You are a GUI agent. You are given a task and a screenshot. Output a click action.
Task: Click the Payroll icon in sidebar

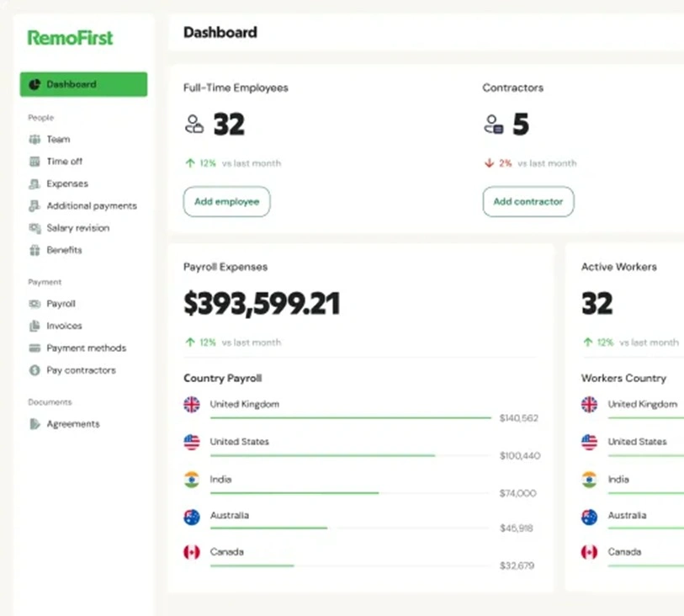(34, 304)
